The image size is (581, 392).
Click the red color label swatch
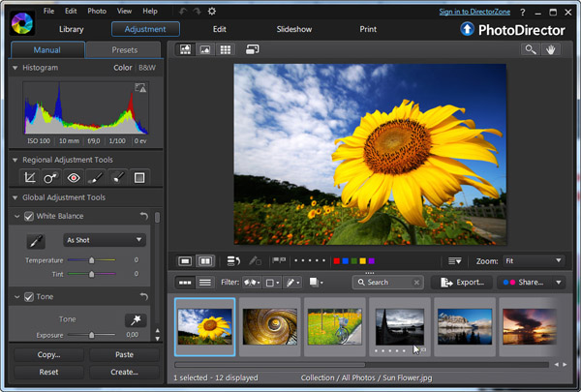tap(335, 261)
